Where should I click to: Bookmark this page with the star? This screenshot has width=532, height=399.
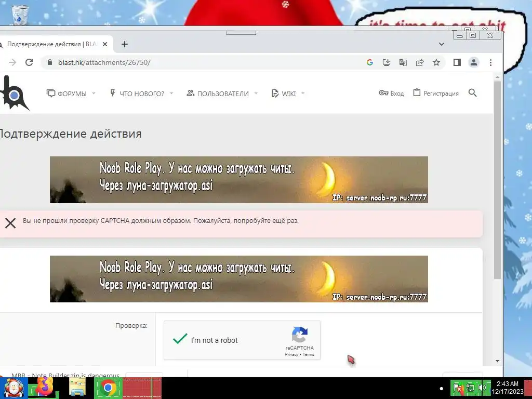point(436,62)
